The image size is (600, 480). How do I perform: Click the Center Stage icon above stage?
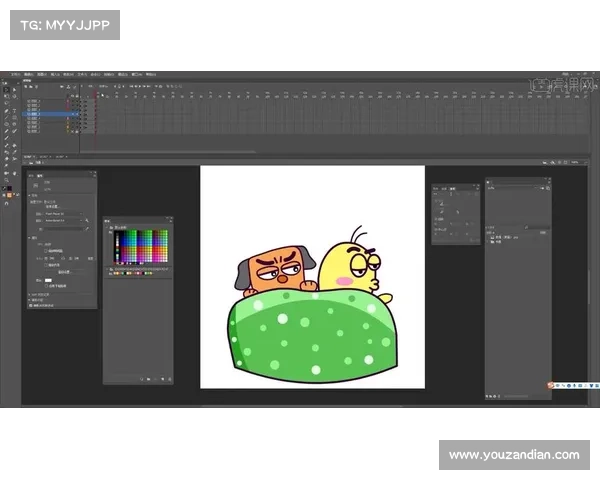tap(559, 162)
